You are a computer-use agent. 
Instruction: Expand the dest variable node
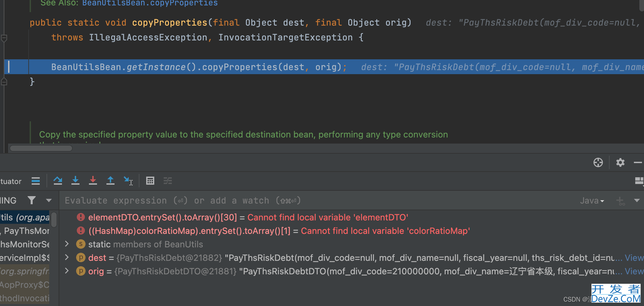click(x=67, y=257)
